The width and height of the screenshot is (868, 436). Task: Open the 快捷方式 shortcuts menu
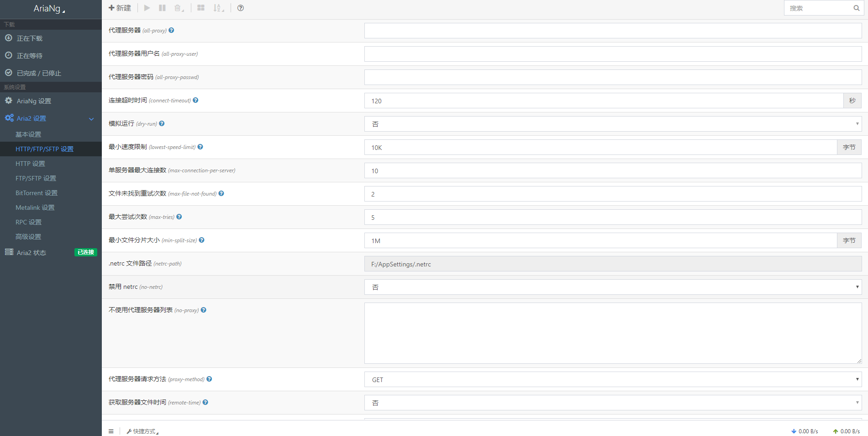click(x=142, y=431)
